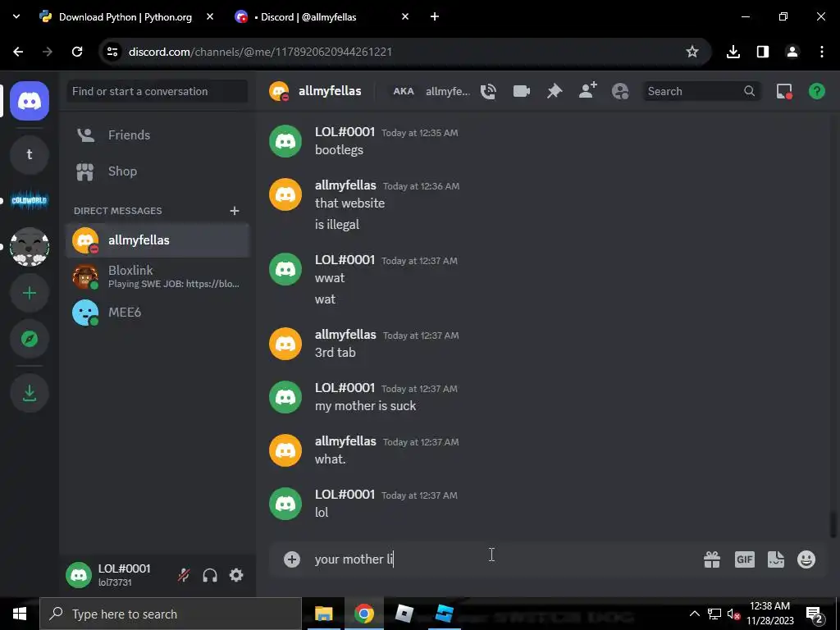Click the Friends entry in sidebar
This screenshot has width=840, height=630.
tap(157, 135)
